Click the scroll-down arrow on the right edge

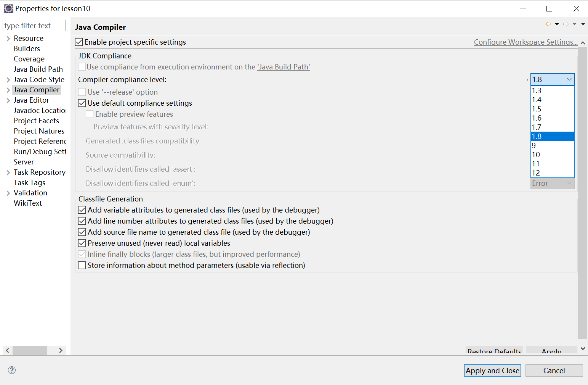tap(583, 348)
